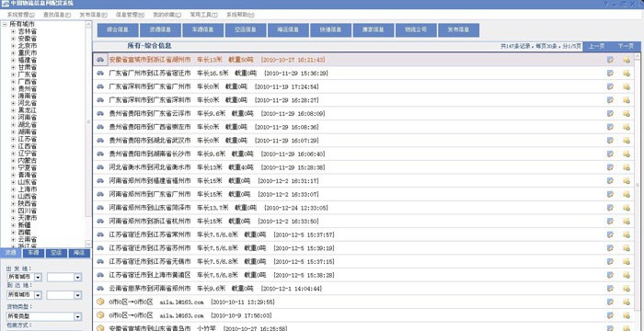Open the 出发地 city dropdown
This screenshot has height=331, width=644.
click(x=77, y=278)
